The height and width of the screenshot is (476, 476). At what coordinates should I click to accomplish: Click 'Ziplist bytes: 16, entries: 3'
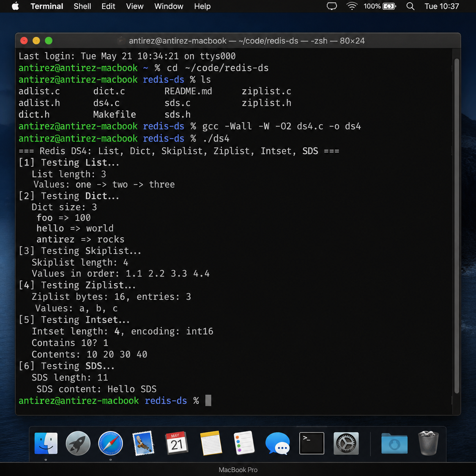click(x=111, y=297)
